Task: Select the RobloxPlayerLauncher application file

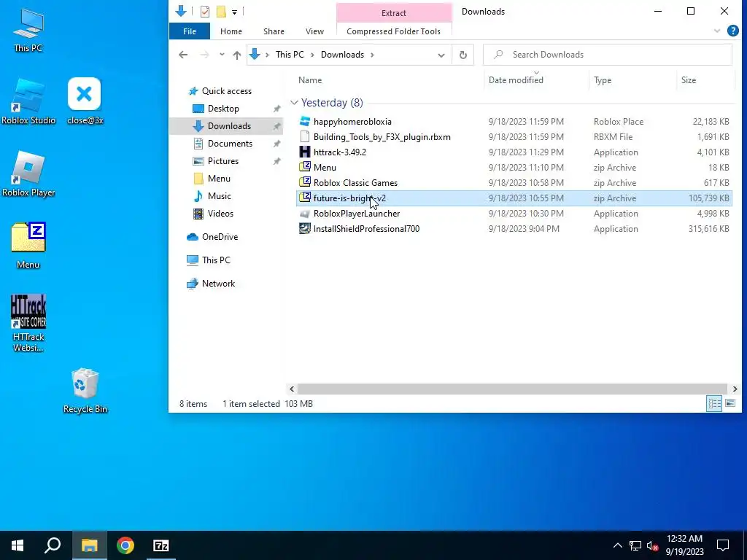Action: coord(514,214)
